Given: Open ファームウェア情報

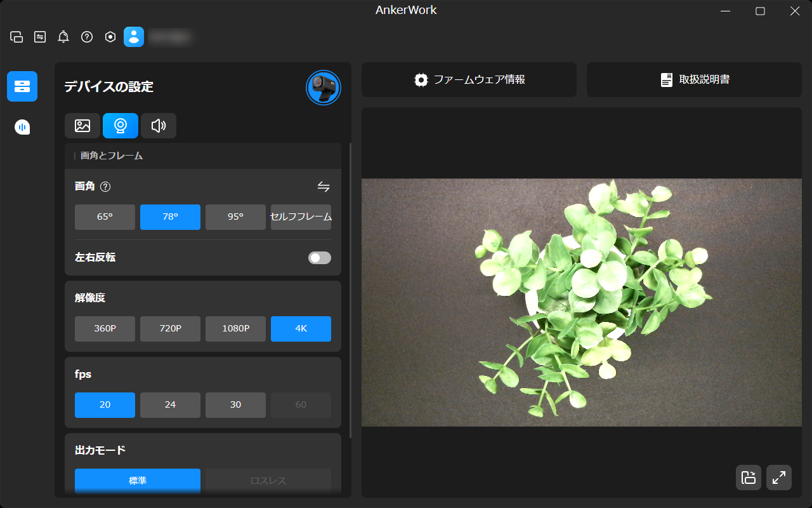Looking at the screenshot, I should point(469,80).
